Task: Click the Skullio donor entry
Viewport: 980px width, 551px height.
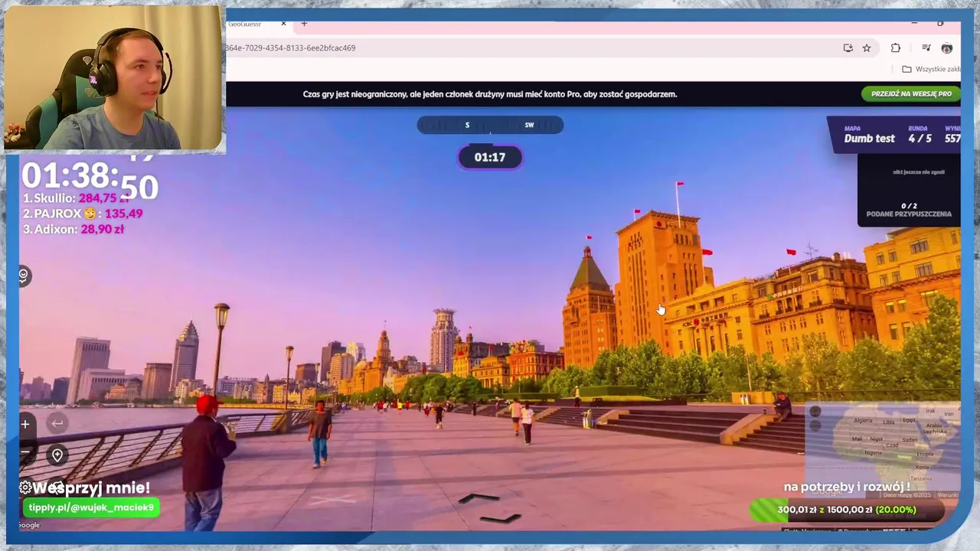Action: click(x=77, y=198)
